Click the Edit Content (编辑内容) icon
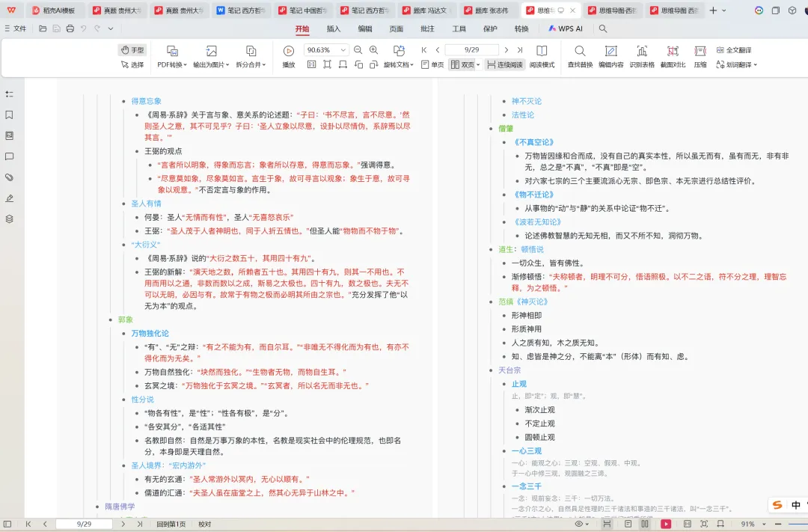Screen dimensions: 808x532 coord(611,56)
